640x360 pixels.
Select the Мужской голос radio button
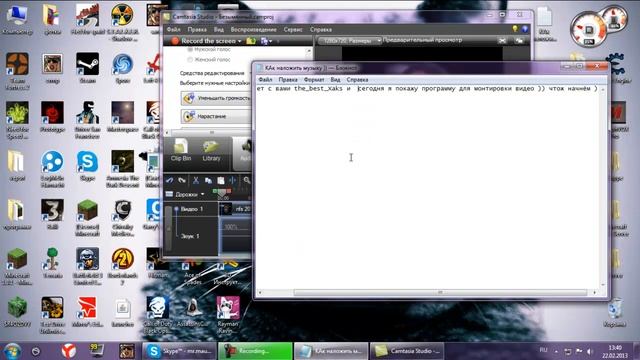pyautogui.click(x=190, y=49)
